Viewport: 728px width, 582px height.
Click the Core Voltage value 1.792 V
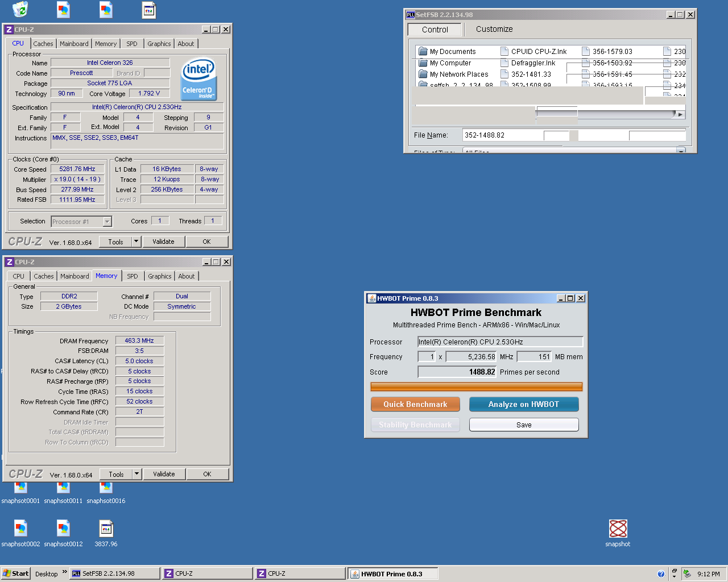[149, 93]
